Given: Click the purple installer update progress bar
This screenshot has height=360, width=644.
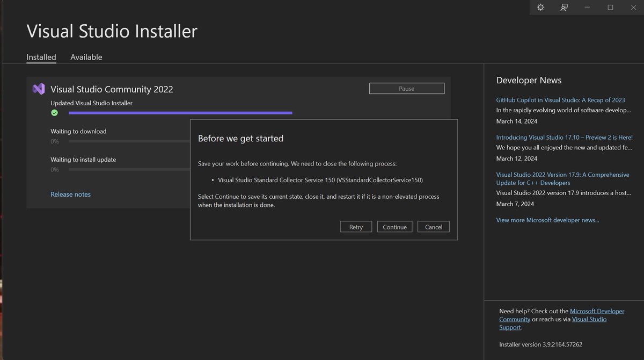Looking at the screenshot, I should coord(180,113).
